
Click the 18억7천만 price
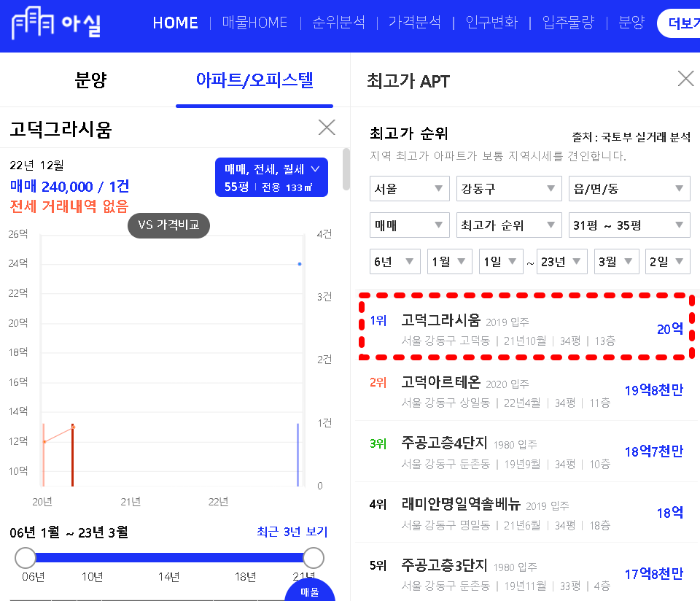pyautogui.click(x=654, y=451)
